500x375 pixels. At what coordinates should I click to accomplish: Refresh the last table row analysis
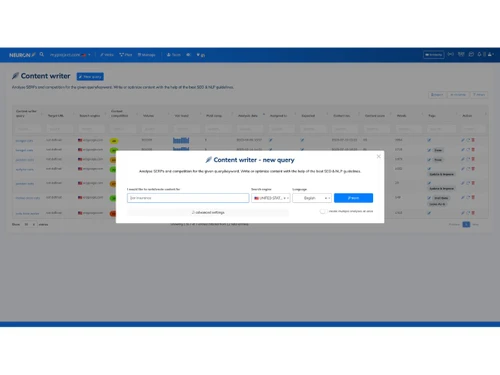[x=468, y=213]
